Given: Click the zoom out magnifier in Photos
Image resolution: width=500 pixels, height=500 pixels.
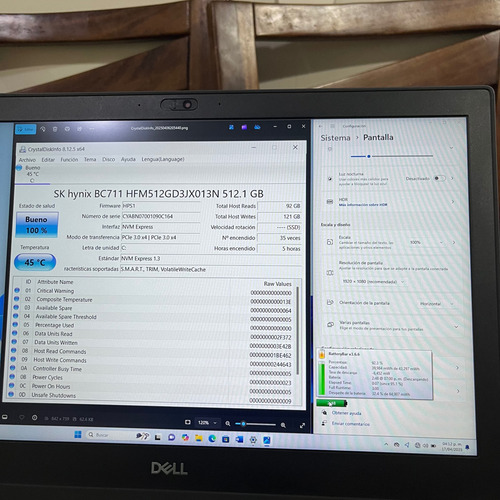Looking at the screenshot, I should [x=228, y=424].
